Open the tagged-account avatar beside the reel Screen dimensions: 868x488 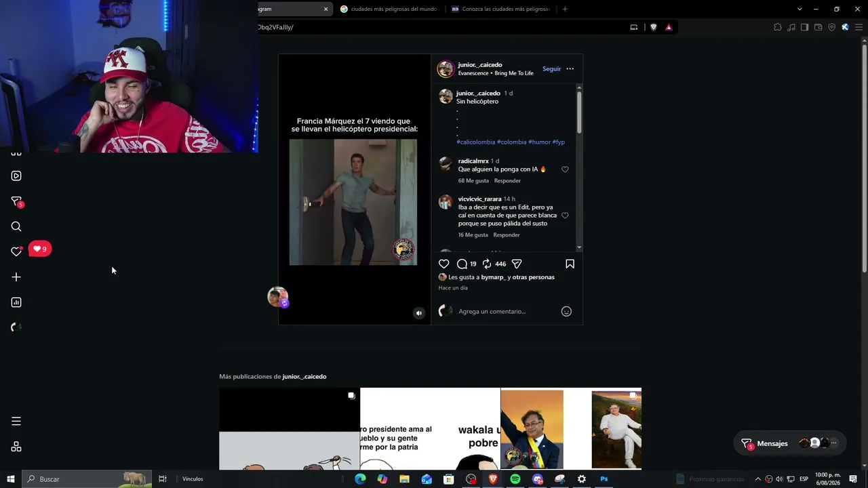278,297
